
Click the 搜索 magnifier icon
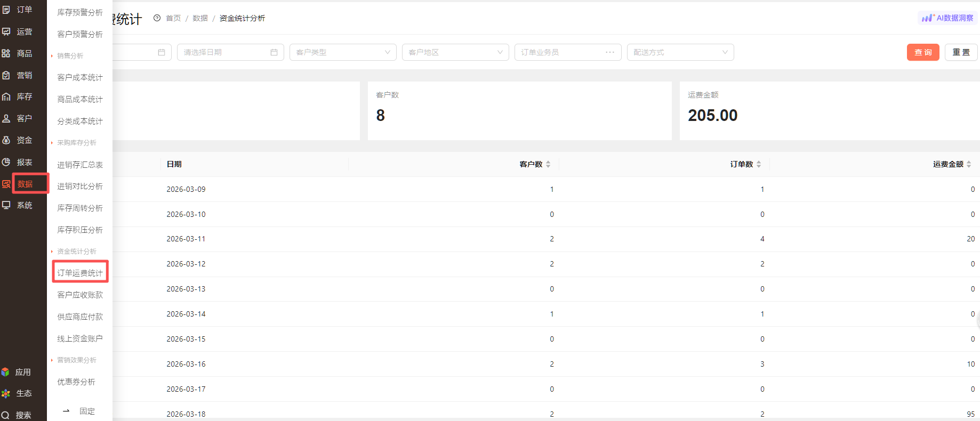click(5, 415)
